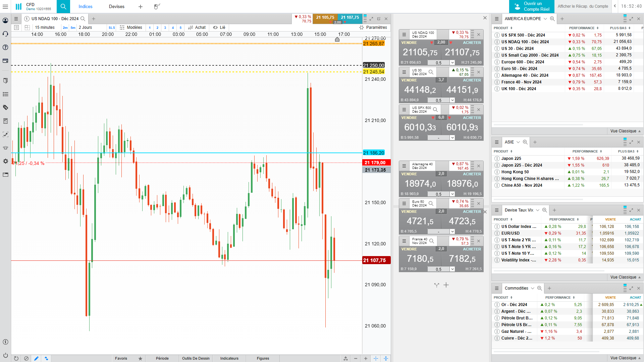644x362 pixels.
Task: Expand the 15 minutes timeframe dropdown
Action: click(x=45, y=27)
